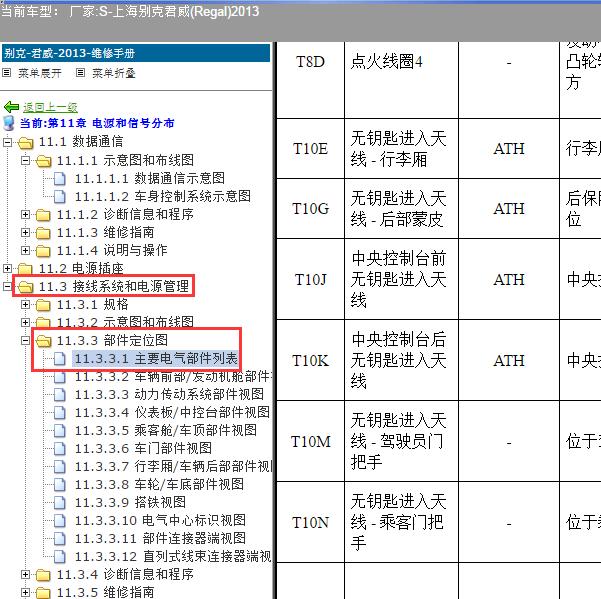
Task: Click the 菜单展开 list icon
Action: [x=7, y=72]
